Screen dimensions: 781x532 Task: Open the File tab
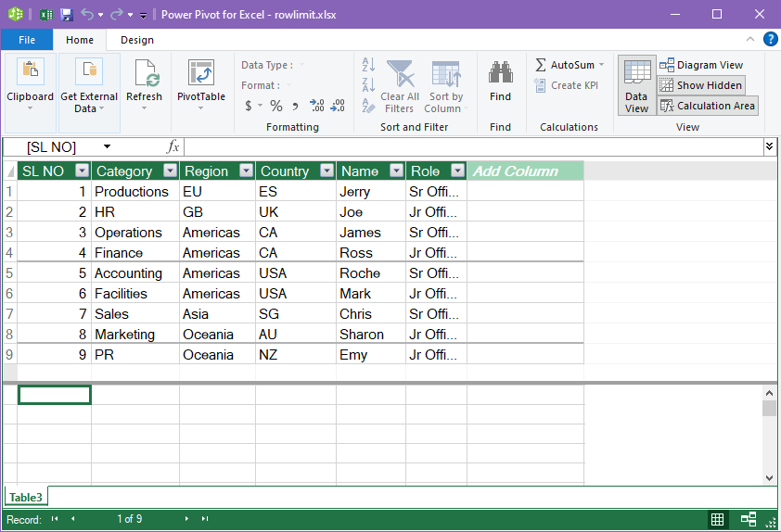pos(27,40)
